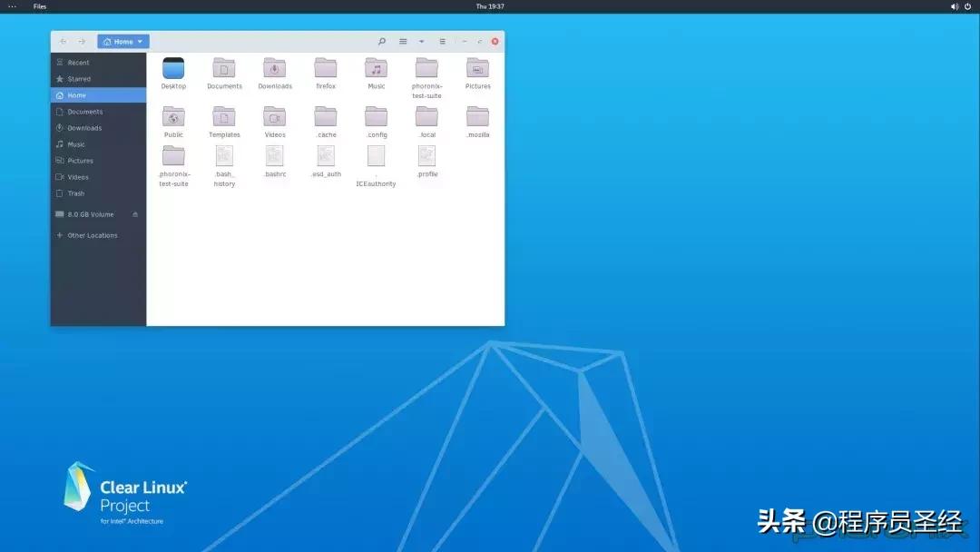Open the hamburger menu in Files
Viewport: 980px width, 552px height.
pyautogui.click(x=443, y=41)
